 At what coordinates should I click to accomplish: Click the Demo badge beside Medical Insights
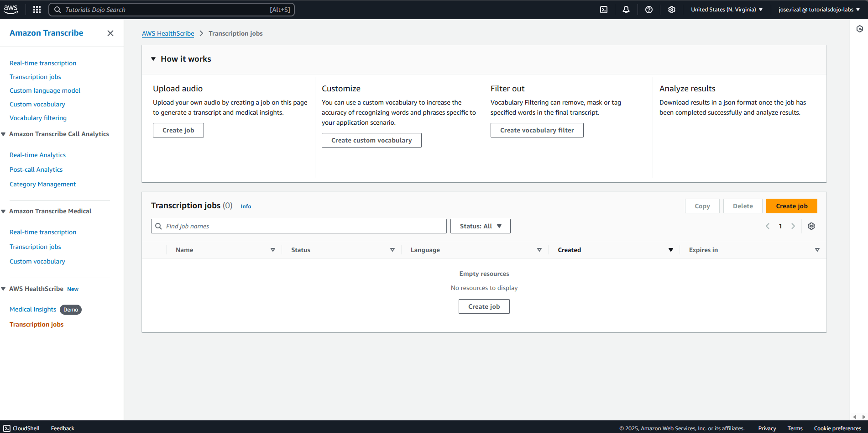[x=71, y=310]
